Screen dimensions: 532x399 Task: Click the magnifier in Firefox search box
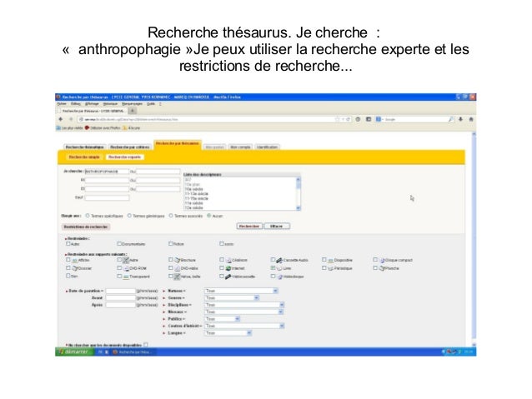[451, 119]
